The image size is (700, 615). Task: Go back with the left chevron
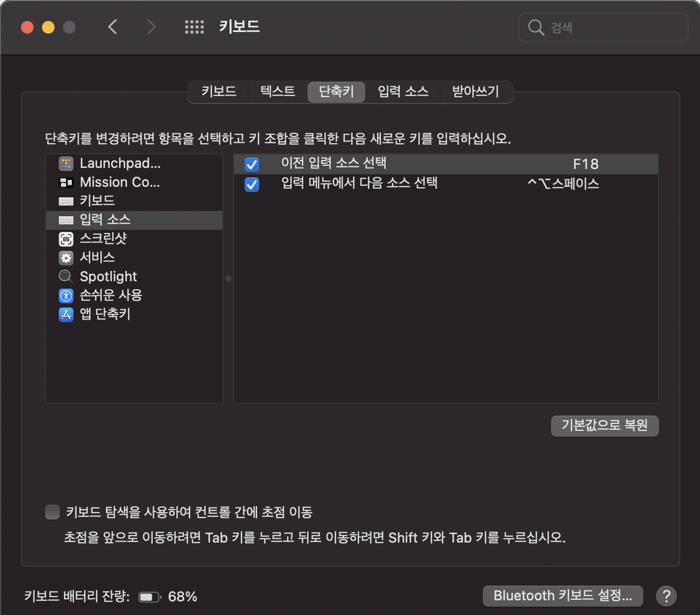pyautogui.click(x=112, y=27)
